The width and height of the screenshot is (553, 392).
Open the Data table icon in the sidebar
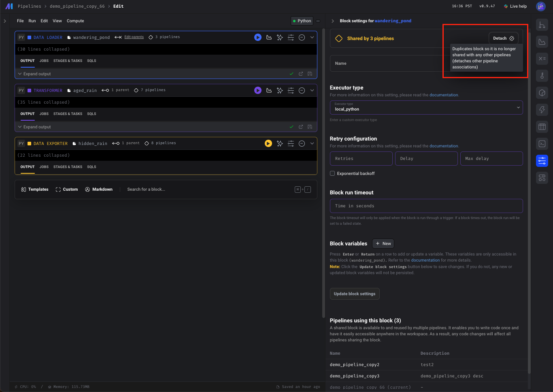pos(542,127)
